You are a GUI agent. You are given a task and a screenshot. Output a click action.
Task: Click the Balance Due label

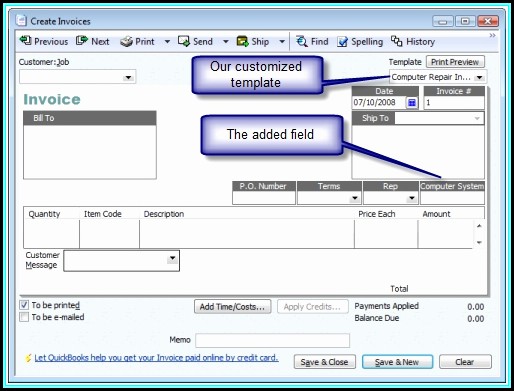tap(377, 318)
